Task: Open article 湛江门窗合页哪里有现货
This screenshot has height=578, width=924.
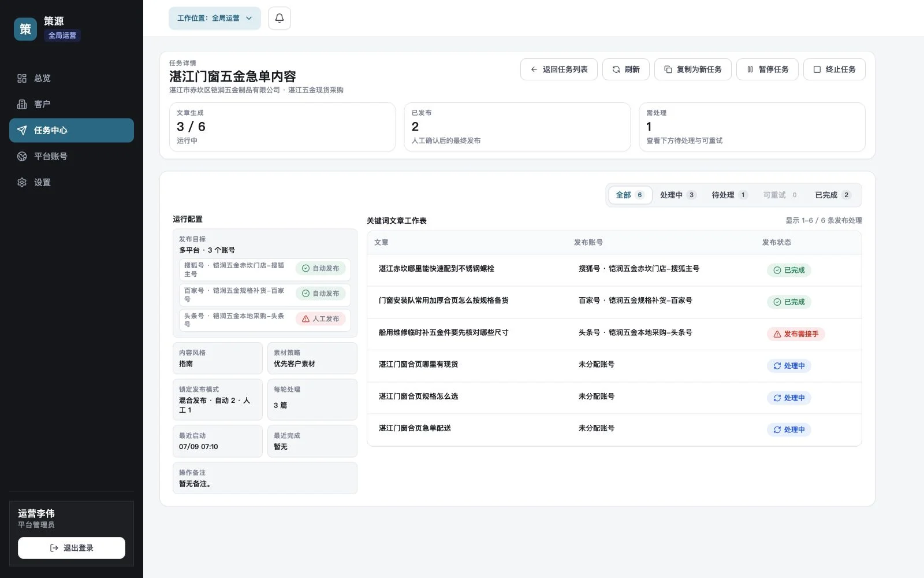Action: (x=418, y=364)
